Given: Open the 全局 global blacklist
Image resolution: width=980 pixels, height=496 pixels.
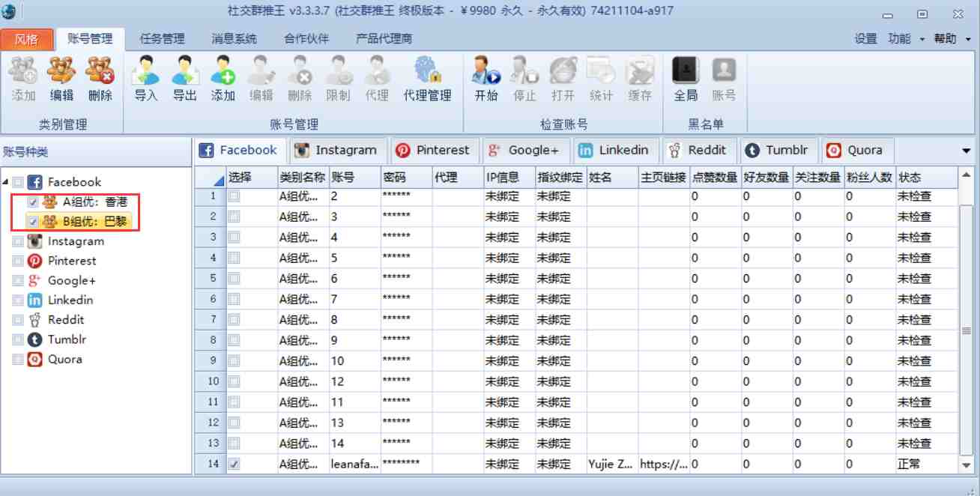Looking at the screenshot, I should (x=686, y=71).
